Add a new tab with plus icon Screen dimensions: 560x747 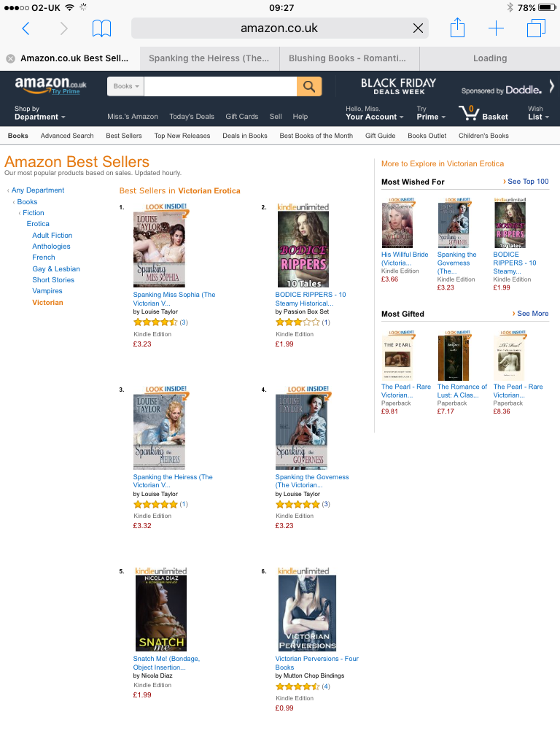coord(496,28)
